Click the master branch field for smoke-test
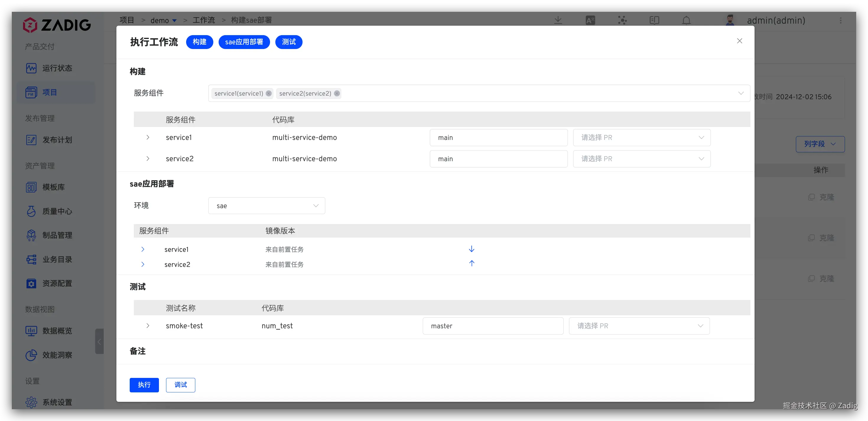868x421 pixels. 492,326
